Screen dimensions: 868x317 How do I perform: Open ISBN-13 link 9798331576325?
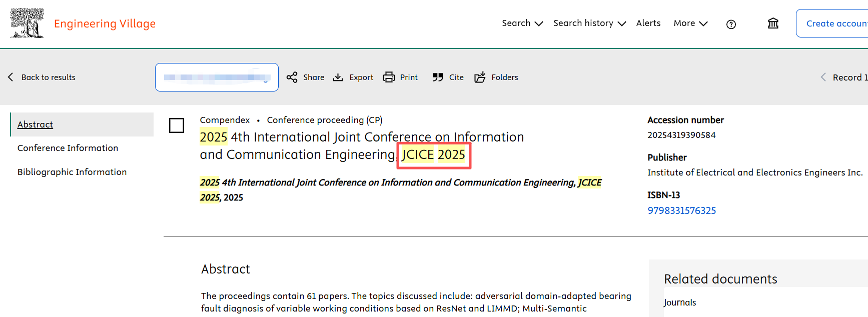[681, 210]
